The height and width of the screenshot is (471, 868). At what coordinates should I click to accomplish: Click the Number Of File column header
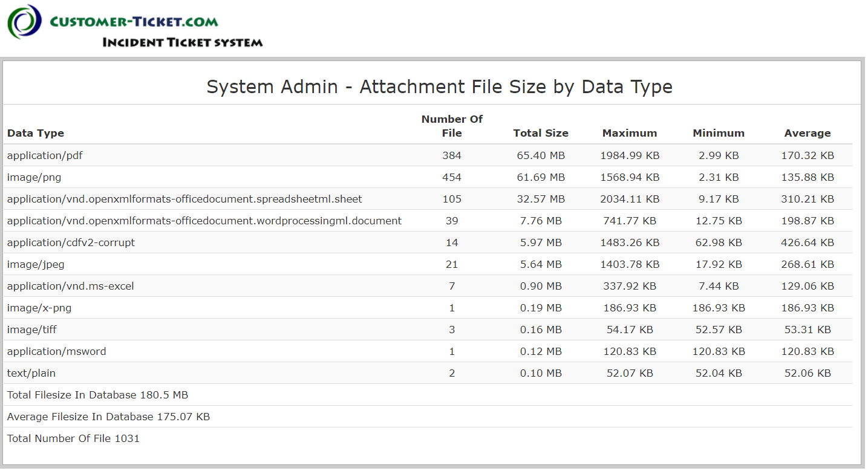(x=452, y=126)
